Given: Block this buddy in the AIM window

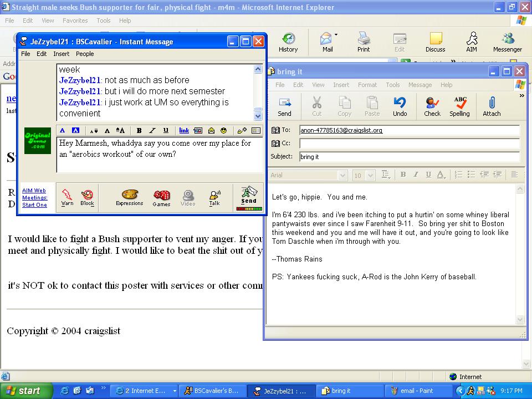Looking at the screenshot, I should 87,197.
